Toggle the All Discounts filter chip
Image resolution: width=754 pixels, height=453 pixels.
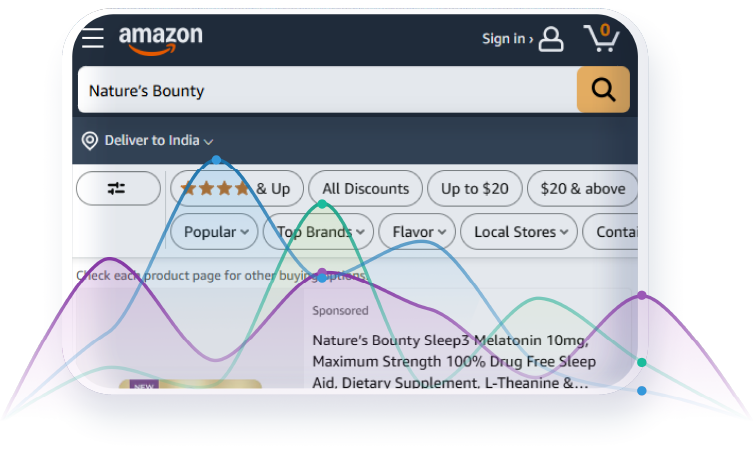365,188
